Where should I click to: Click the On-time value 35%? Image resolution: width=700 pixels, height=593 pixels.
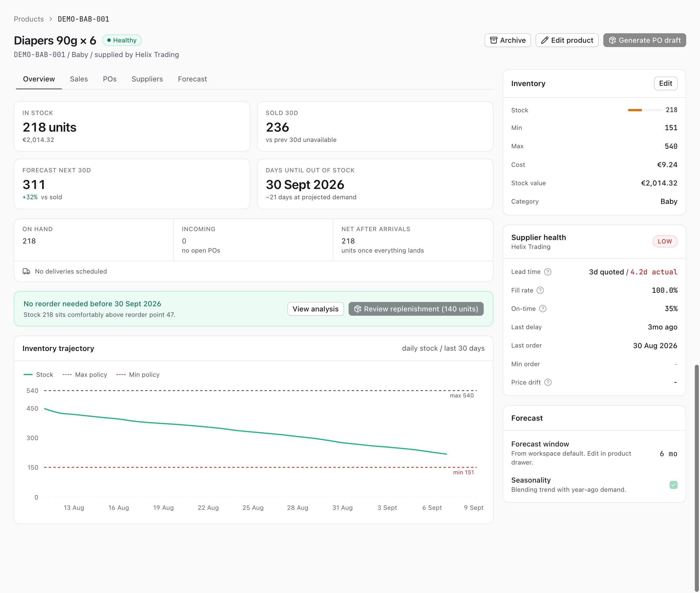671,309
